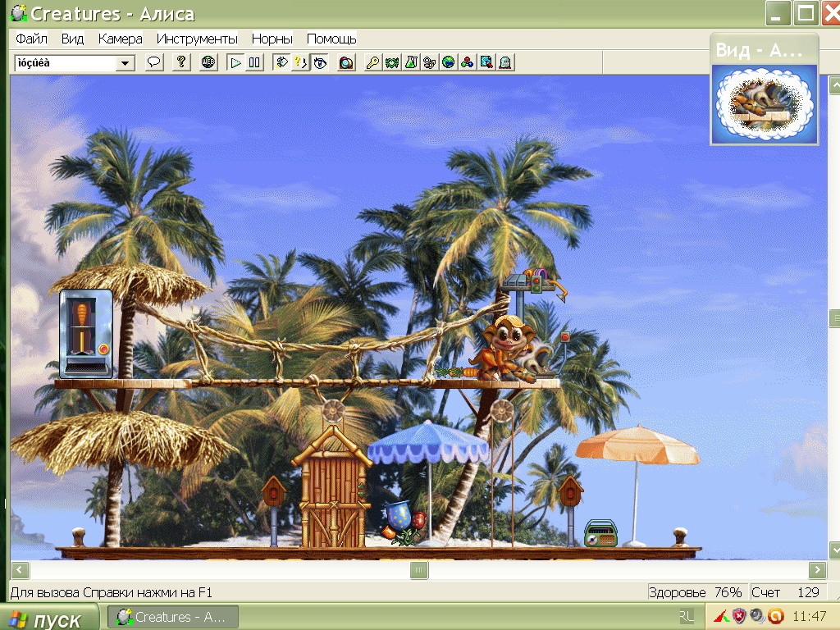Toggle the tag label toolbar button

(x=281, y=62)
